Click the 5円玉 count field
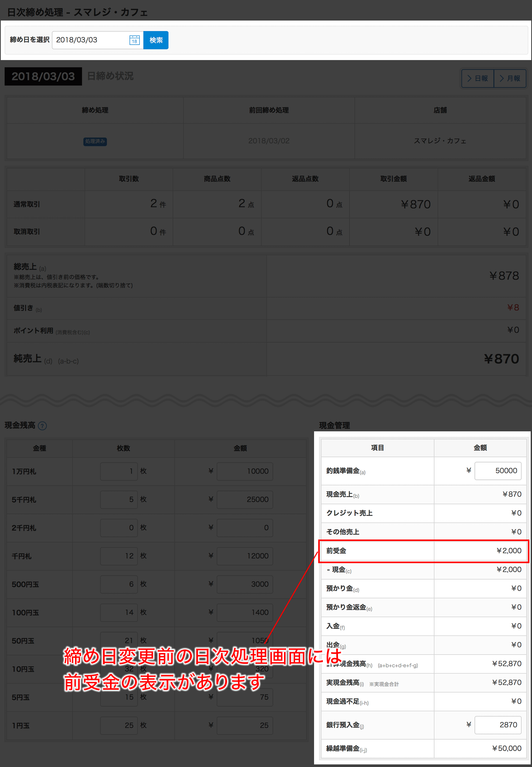 point(119,697)
